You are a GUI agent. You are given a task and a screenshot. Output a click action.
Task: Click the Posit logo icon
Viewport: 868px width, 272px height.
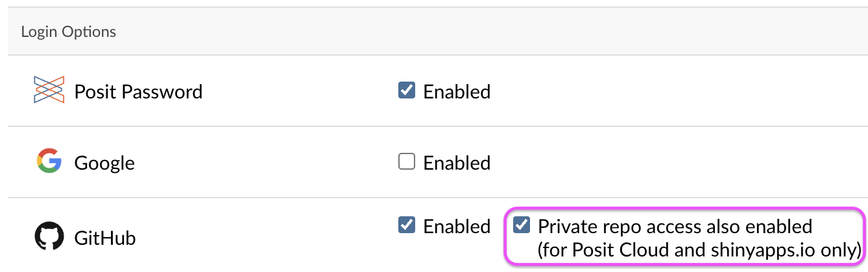(49, 90)
